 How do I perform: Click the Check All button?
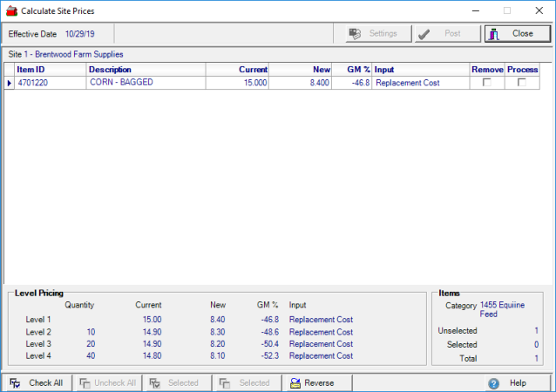(x=37, y=382)
